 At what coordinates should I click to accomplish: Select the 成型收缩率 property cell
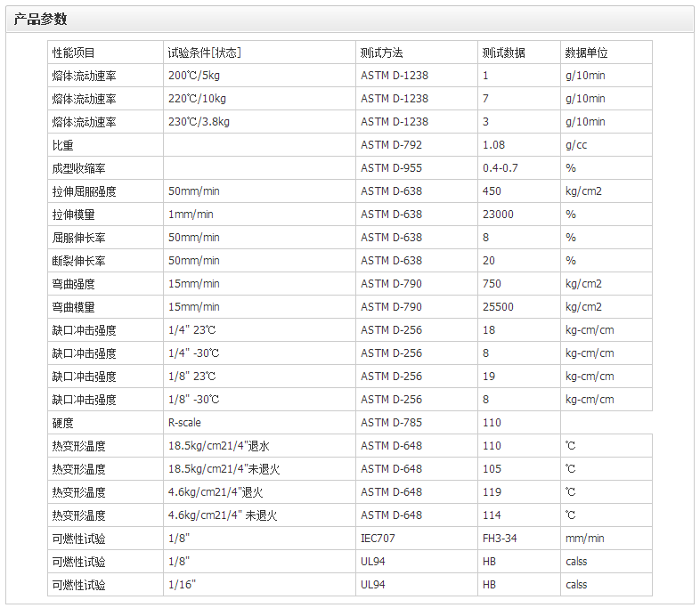[105, 168]
